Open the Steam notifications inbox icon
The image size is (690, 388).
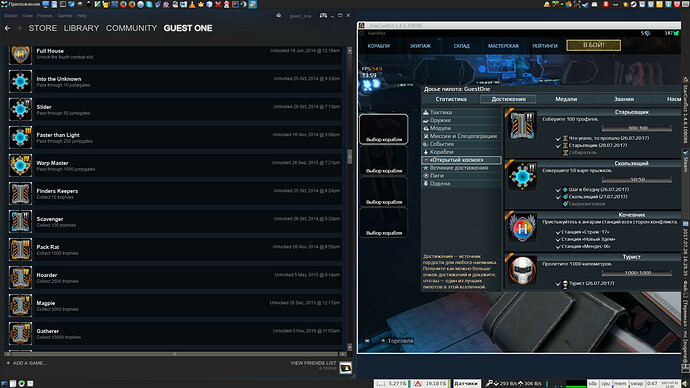point(279,15)
